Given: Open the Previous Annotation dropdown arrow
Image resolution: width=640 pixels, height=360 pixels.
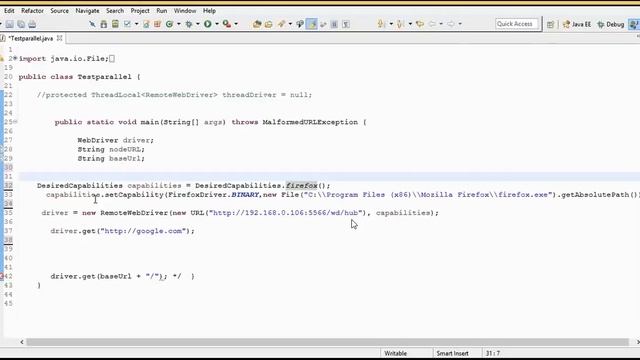Looking at the screenshot, I should (x=410, y=24).
